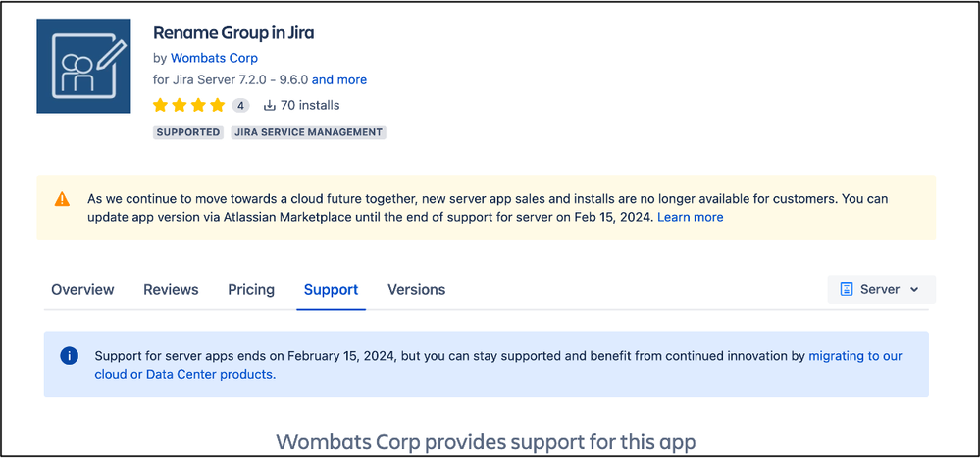Open the Server hosting dropdown
The height and width of the screenshot is (458, 980).
881,289
